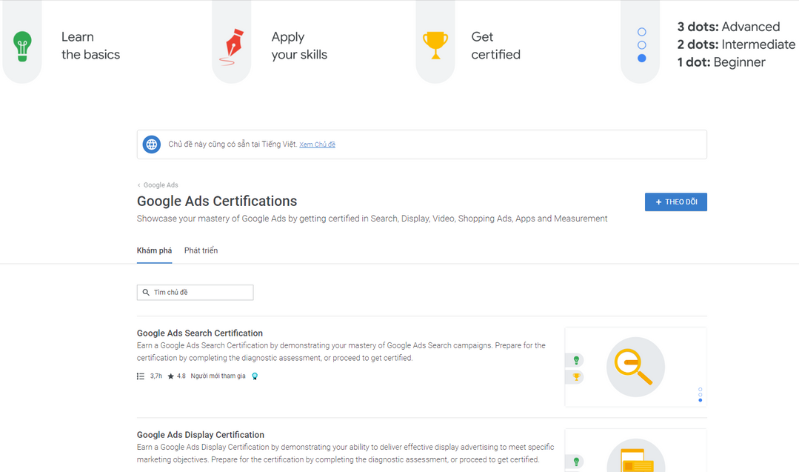Click the Showcase your mastery description text

pos(372,218)
